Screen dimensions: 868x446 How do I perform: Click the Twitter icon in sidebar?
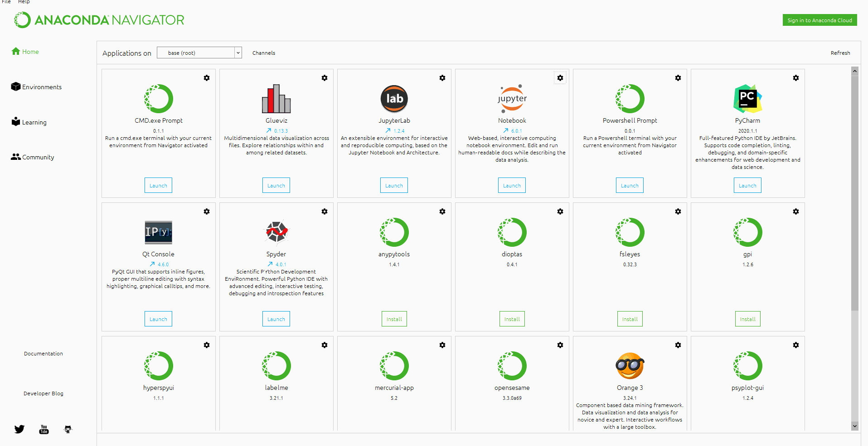click(19, 429)
